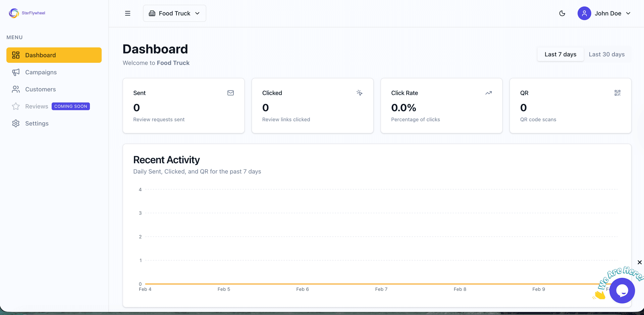This screenshot has height=315, width=644.
Task: Click the cursor-click icon on the Clicked card
Action: pos(359,93)
